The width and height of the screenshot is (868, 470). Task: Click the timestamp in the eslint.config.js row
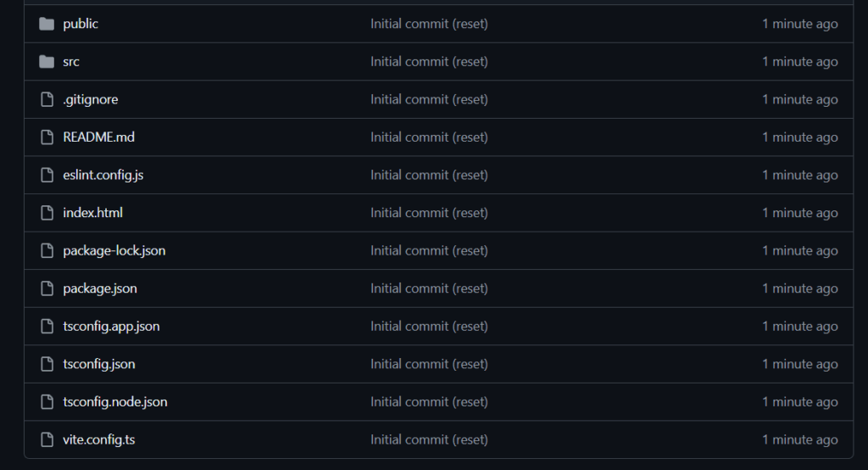pos(799,175)
